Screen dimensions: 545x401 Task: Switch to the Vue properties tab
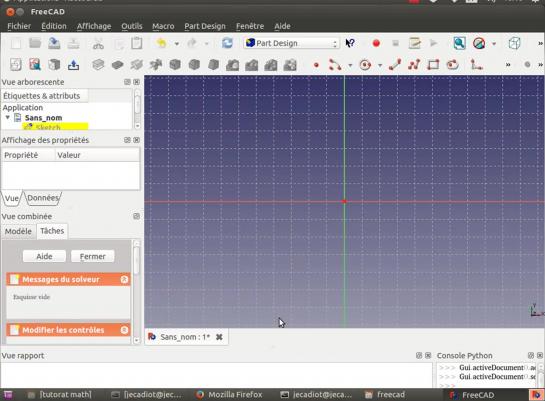12,198
